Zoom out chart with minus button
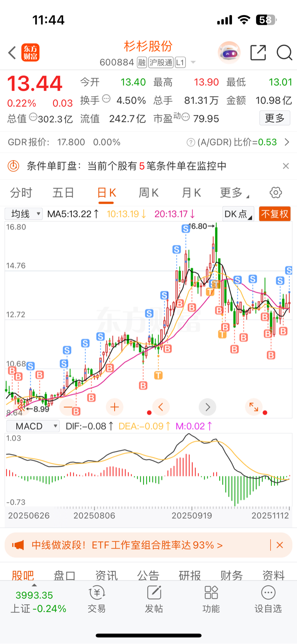Viewport: 297px width, 644px height. click(68, 407)
